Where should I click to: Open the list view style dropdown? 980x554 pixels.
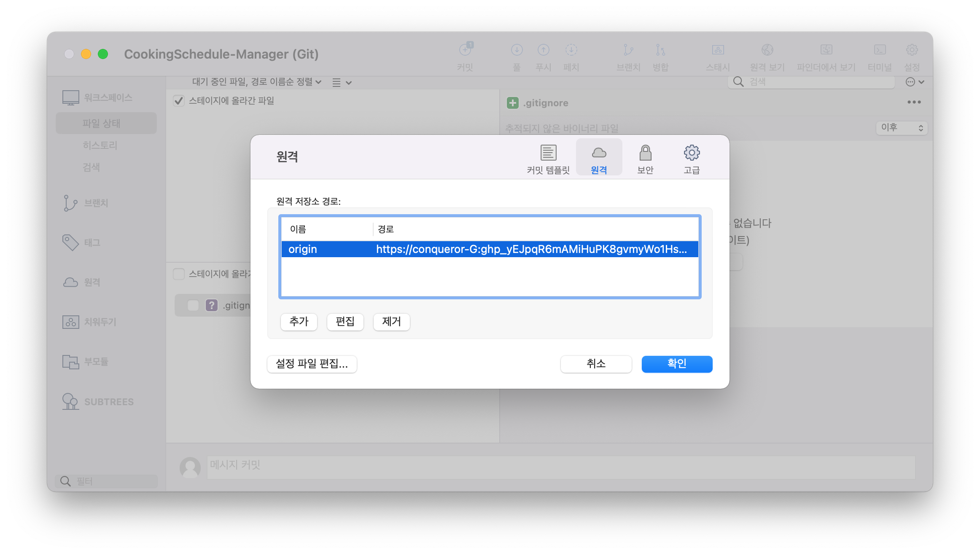pyautogui.click(x=342, y=83)
